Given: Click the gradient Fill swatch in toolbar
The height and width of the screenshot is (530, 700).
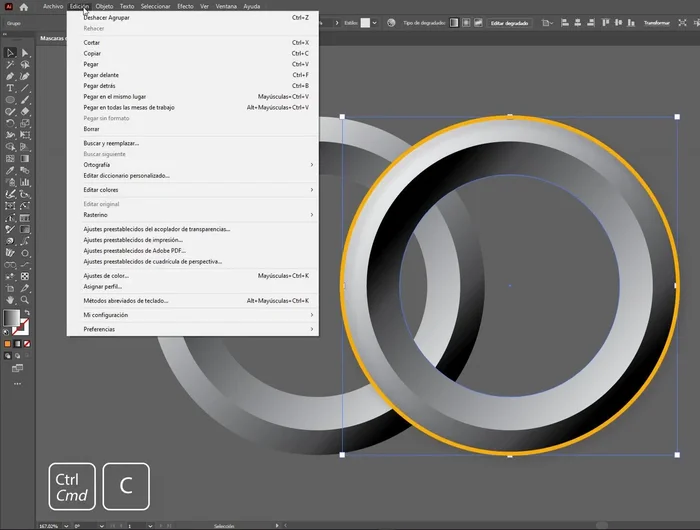Looking at the screenshot, I should 11,317.
